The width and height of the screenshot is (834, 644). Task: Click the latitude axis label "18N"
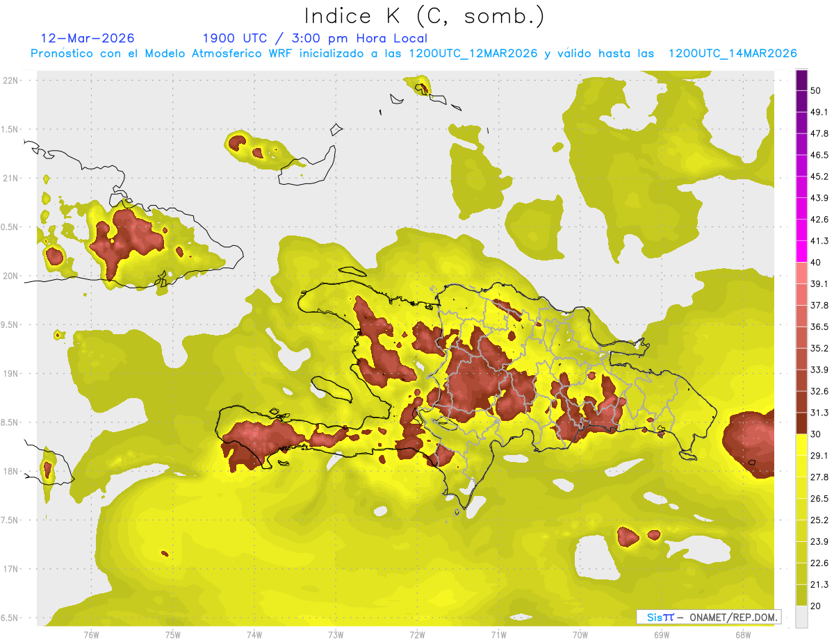click(11, 471)
